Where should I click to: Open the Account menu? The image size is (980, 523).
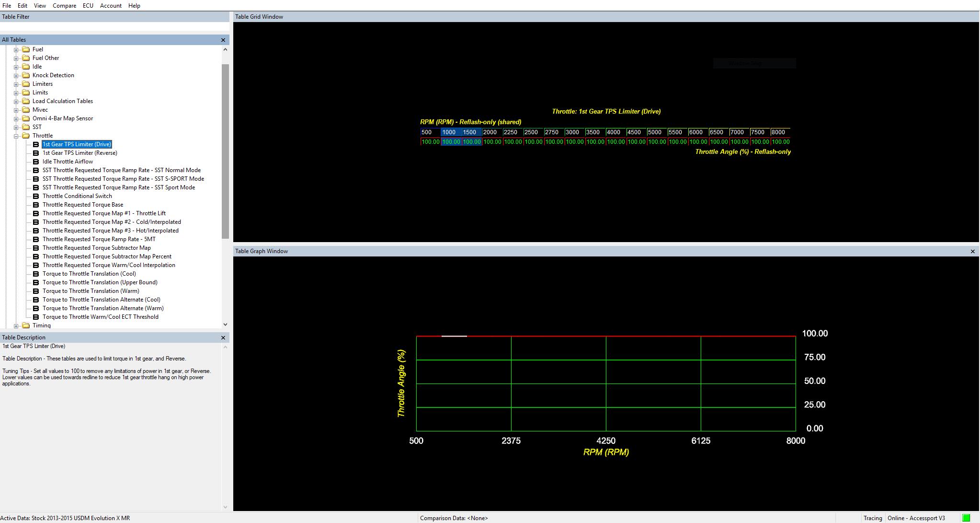tap(111, 5)
